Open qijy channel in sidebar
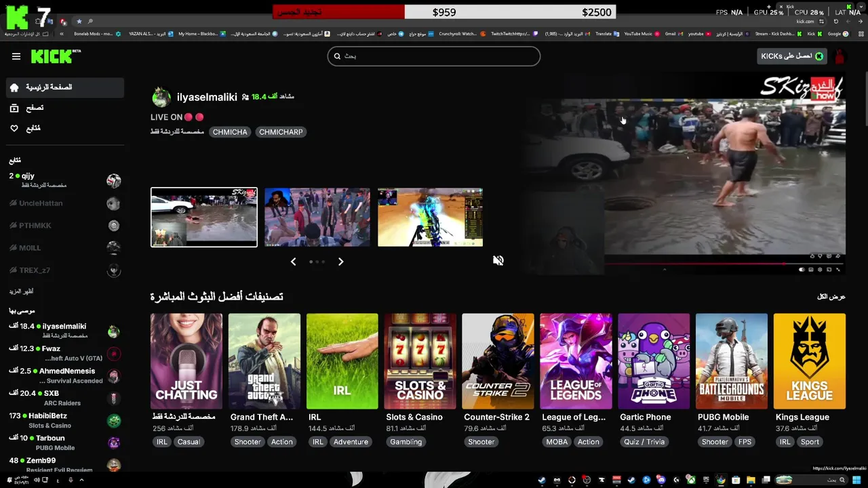This screenshot has height=488, width=868. pos(64,180)
